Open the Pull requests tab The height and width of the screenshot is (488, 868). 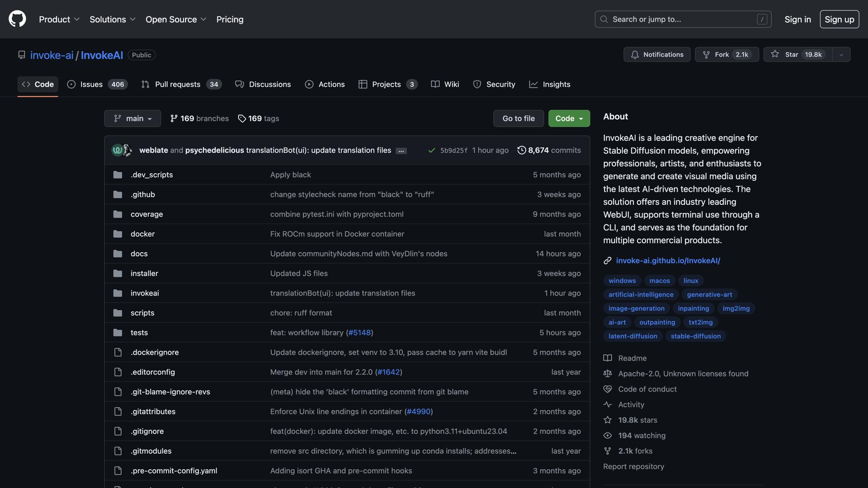[181, 84]
